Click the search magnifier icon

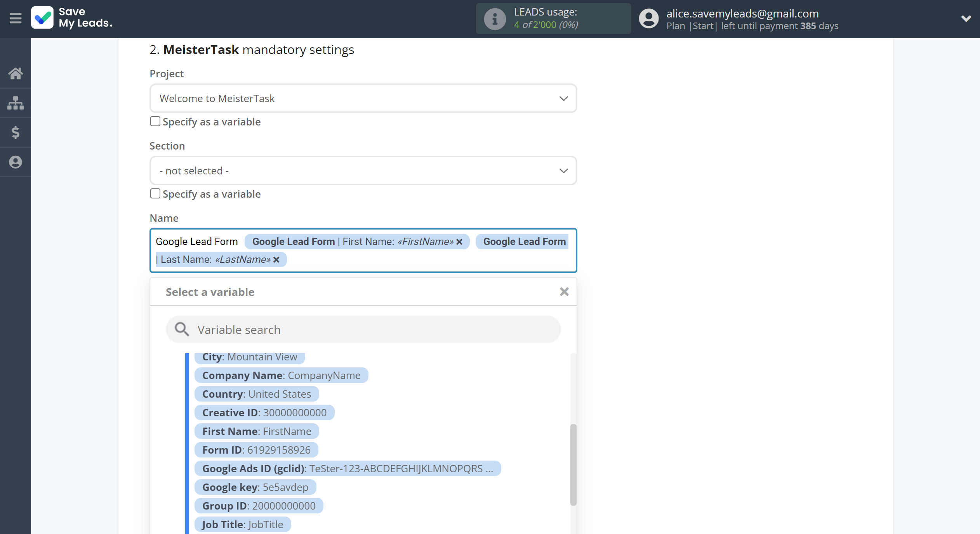(181, 329)
